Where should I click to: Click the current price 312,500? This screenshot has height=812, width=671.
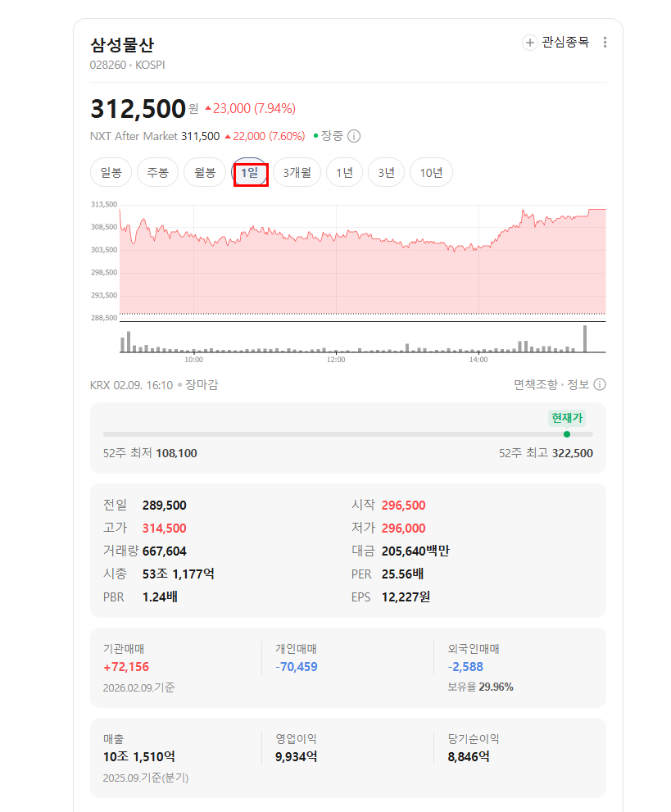coord(138,109)
